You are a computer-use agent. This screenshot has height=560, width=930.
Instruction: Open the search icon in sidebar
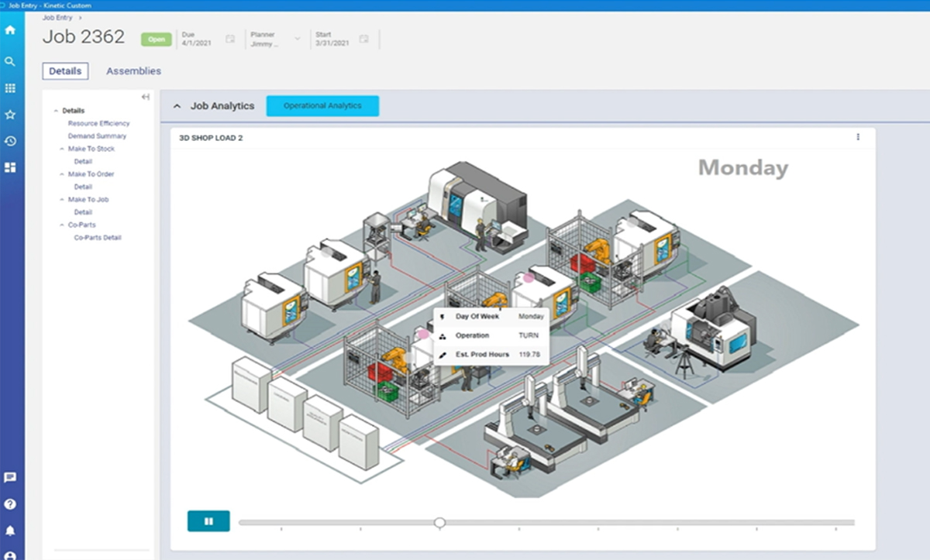click(x=10, y=61)
